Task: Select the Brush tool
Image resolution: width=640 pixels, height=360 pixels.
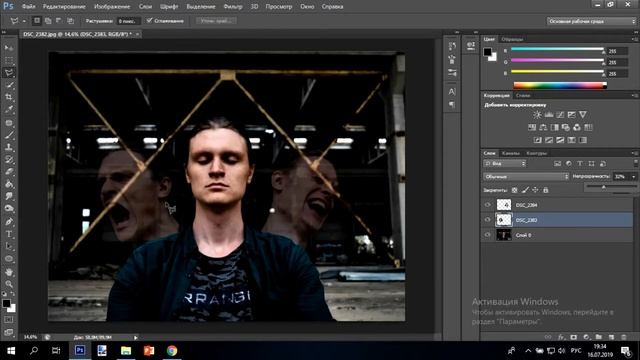Action: pos(9,135)
